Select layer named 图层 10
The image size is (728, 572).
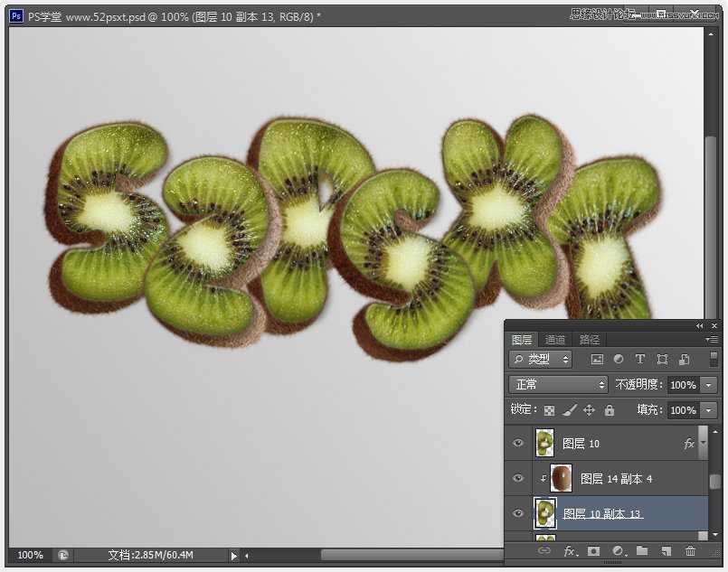[x=581, y=444]
